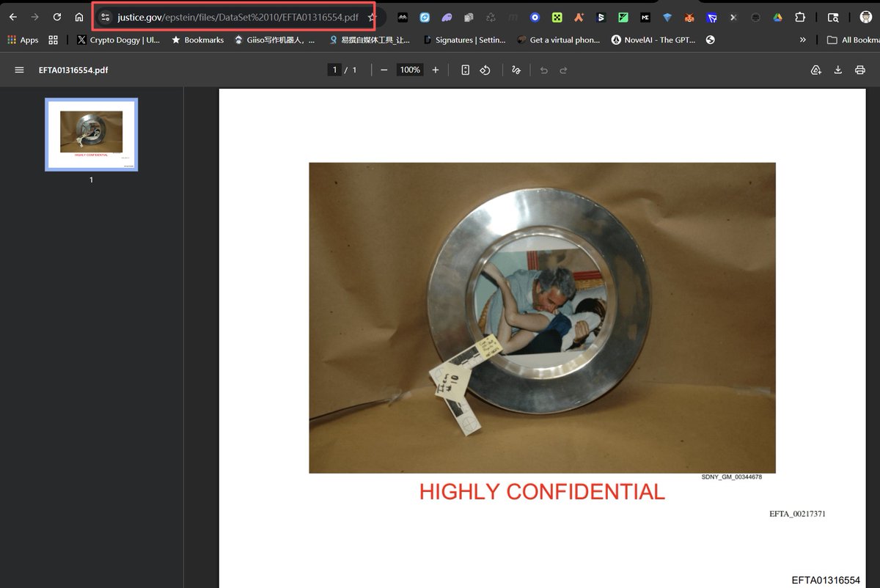880x588 pixels.
Task: Open the Chrome extensions puzzle menu
Action: pyautogui.click(x=800, y=17)
